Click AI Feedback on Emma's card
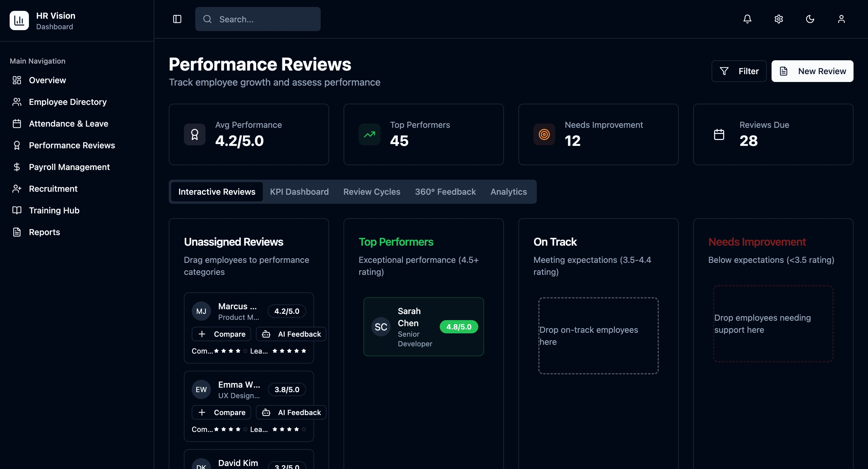The height and width of the screenshot is (469, 868). tap(291, 412)
